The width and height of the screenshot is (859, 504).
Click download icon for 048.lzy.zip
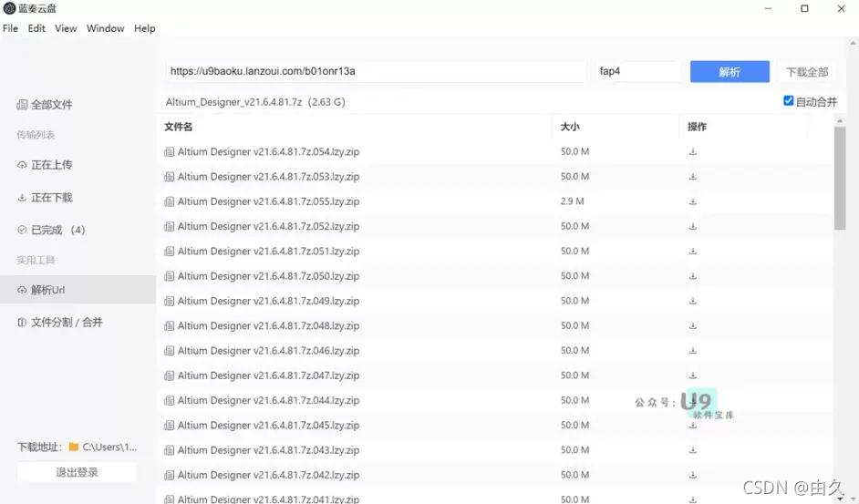(x=692, y=325)
